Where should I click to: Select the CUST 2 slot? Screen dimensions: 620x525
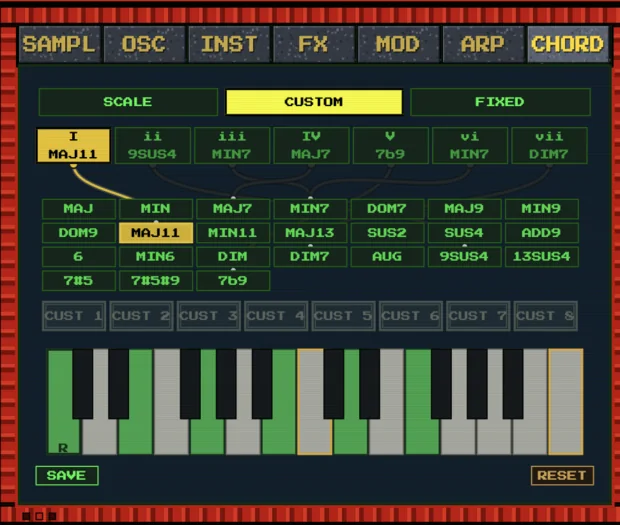(x=141, y=316)
